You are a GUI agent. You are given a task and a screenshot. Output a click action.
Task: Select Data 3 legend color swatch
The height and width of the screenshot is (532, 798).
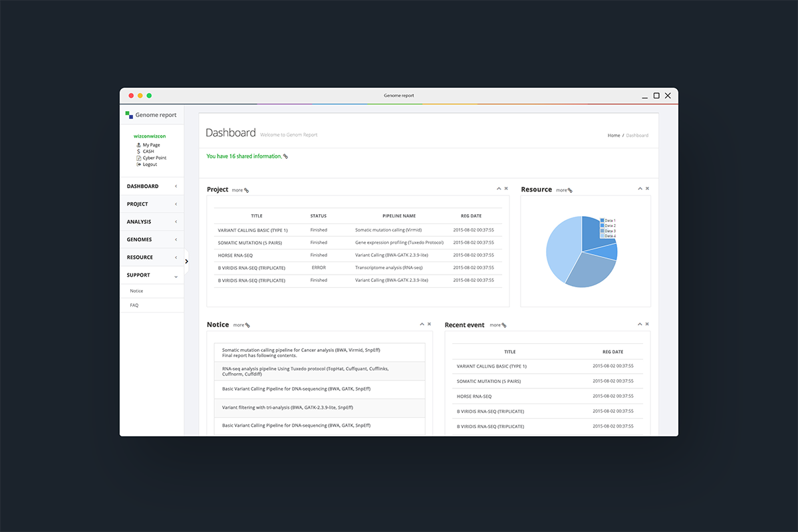coord(602,231)
